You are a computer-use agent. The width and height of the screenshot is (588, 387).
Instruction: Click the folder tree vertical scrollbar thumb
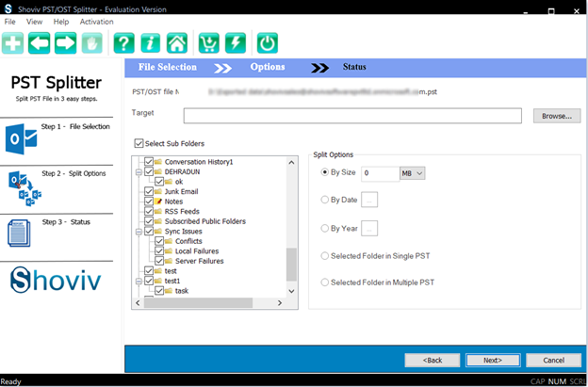(x=291, y=264)
